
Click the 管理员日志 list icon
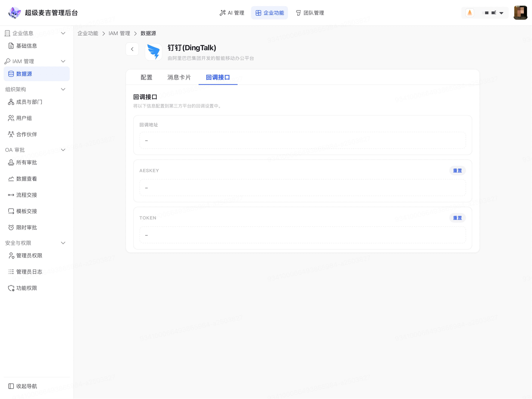[11, 272]
